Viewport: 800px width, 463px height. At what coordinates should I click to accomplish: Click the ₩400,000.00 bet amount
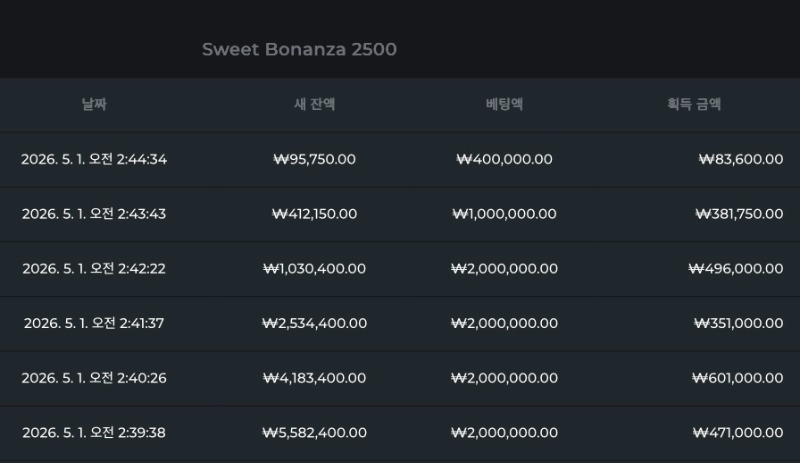click(x=504, y=159)
